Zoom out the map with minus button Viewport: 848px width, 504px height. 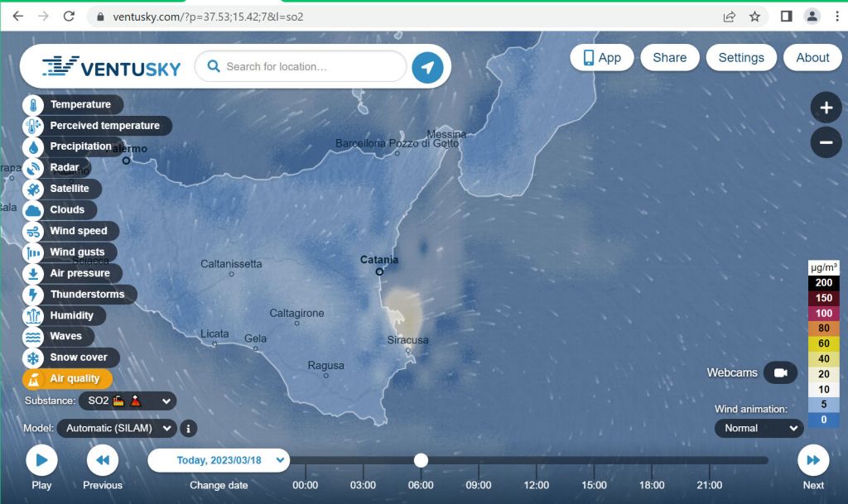[826, 142]
